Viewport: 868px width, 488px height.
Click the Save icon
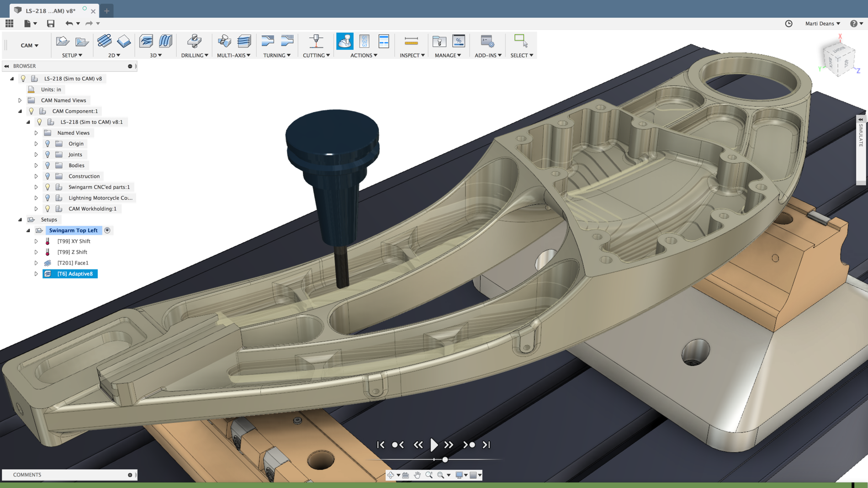pos(51,23)
